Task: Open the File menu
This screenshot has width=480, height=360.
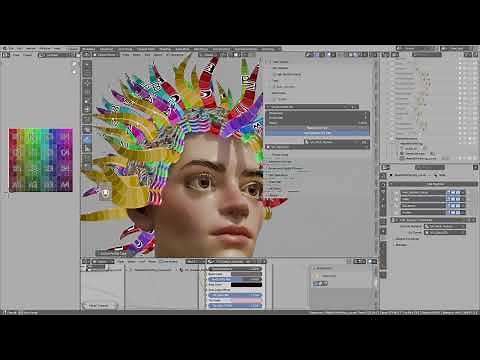Action: tap(11, 49)
